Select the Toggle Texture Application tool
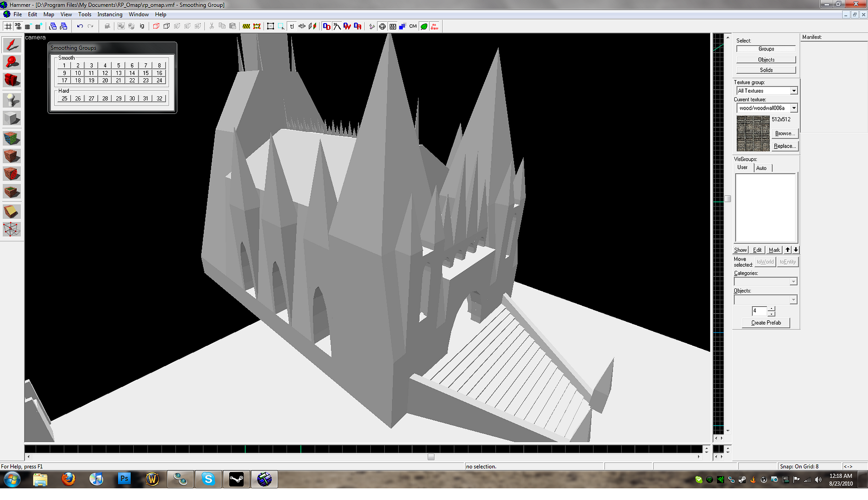Image resolution: width=868 pixels, height=500 pixels. pyautogui.click(x=12, y=138)
